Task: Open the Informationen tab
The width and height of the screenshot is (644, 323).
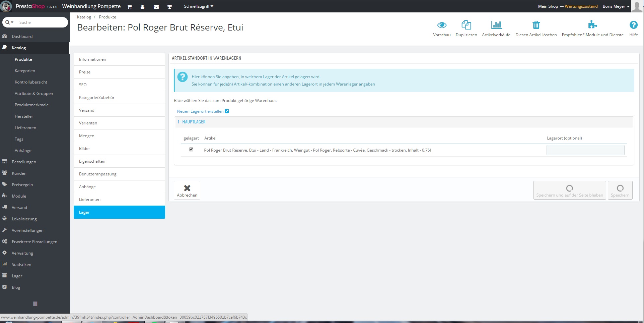Action: click(119, 59)
